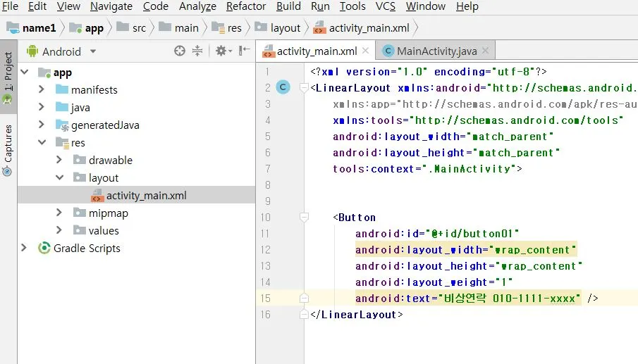638x364 pixels.
Task: Click the collapse all icon in Project panel
Action: [x=197, y=51]
